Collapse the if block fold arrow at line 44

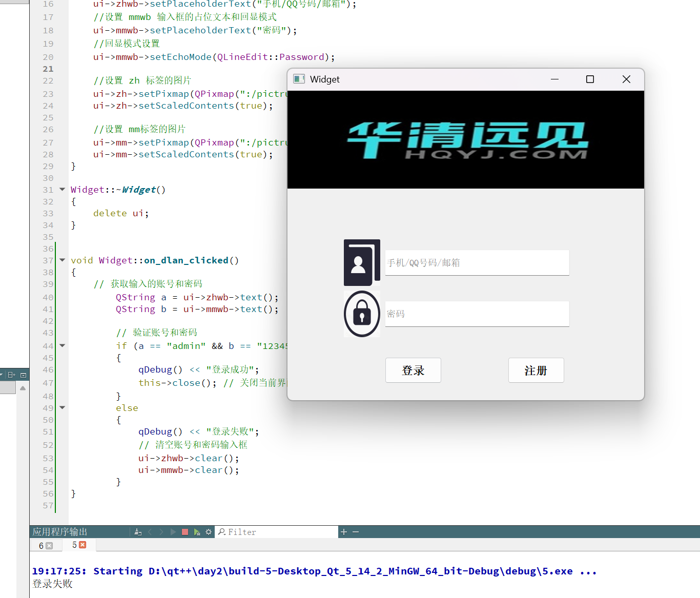(63, 345)
